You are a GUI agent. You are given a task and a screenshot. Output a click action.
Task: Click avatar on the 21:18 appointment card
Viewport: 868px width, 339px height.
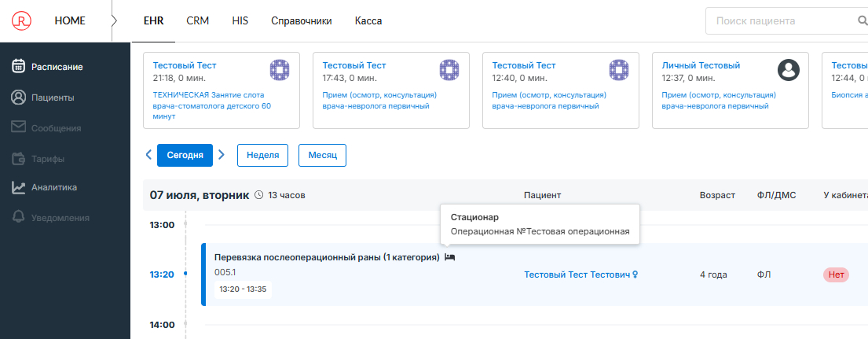coord(280,69)
